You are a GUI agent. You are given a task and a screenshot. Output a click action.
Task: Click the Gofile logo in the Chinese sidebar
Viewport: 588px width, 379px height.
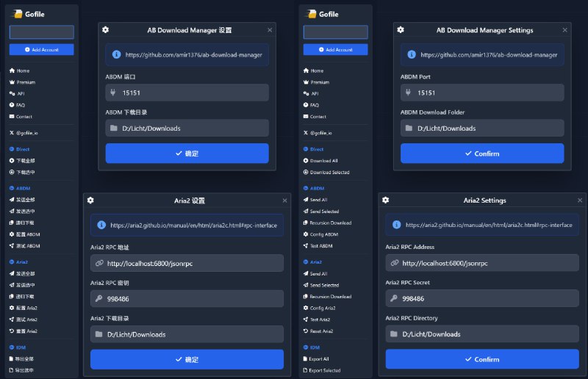[29, 14]
